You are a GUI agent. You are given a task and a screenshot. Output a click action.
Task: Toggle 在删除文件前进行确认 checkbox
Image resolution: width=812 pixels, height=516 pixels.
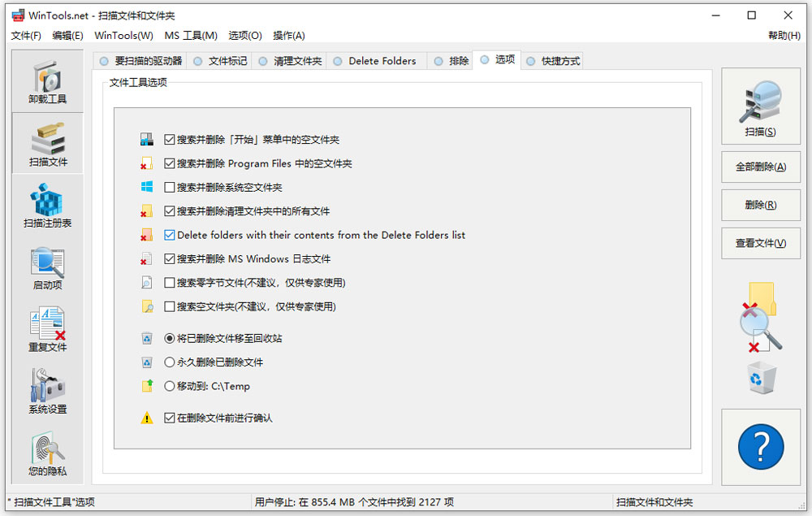[x=169, y=418]
